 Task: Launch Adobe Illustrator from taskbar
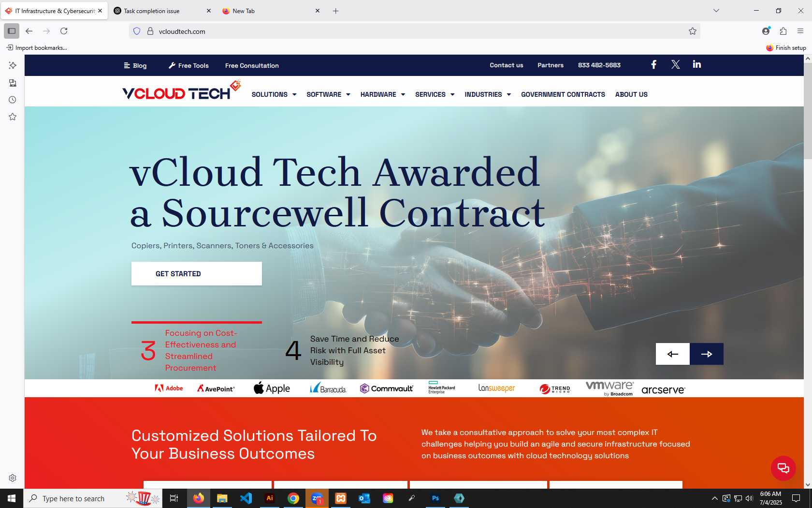270,498
